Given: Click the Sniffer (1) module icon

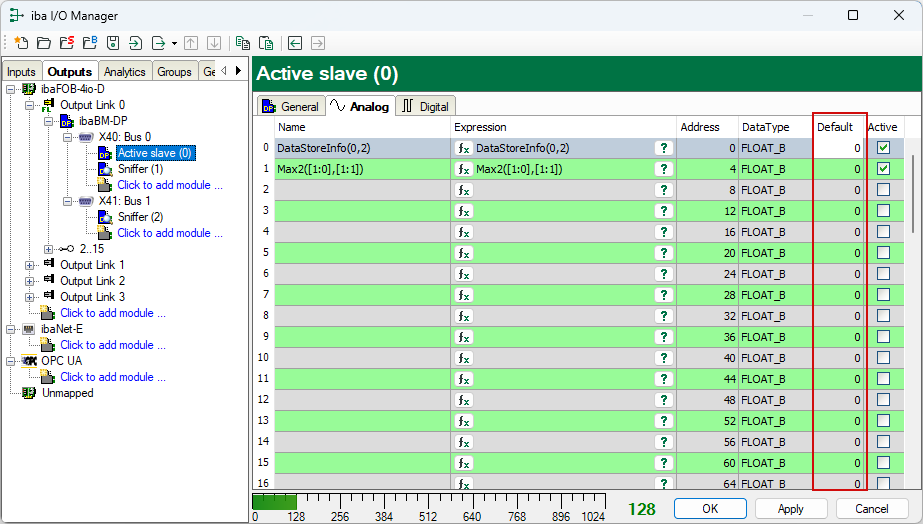Looking at the screenshot, I should [x=105, y=170].
